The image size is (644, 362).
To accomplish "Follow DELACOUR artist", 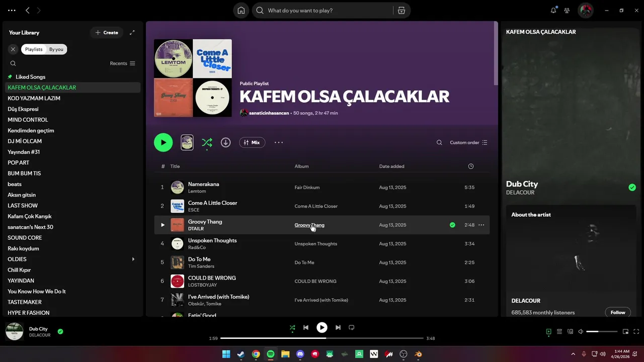I will click(618, 312).
